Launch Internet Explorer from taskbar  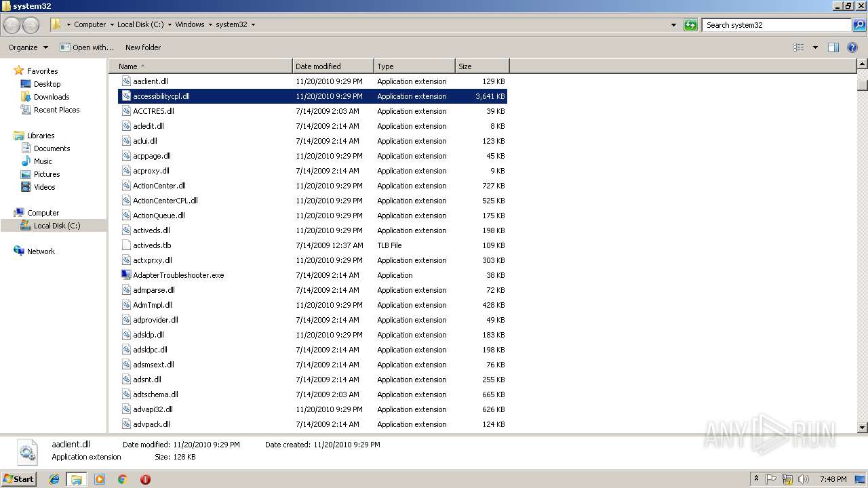click(x=54, y=479)
